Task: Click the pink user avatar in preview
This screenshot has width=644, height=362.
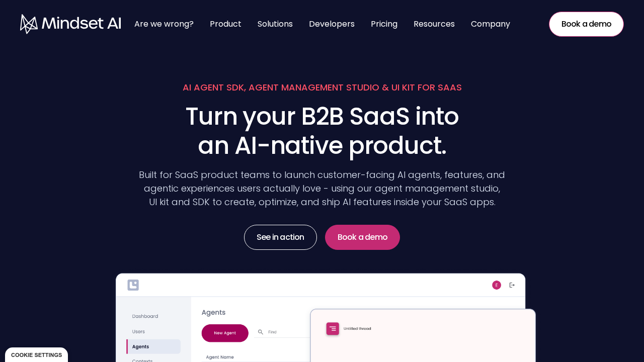Action: [497, 285]
